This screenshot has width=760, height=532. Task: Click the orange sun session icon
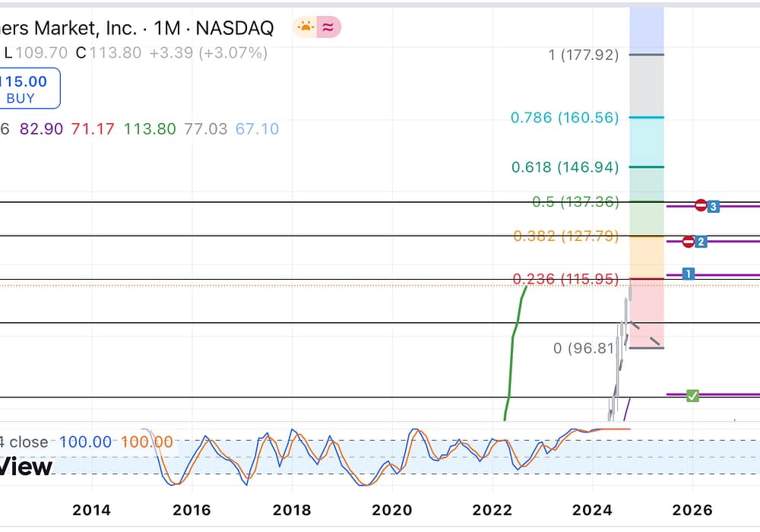coord(305,27)
